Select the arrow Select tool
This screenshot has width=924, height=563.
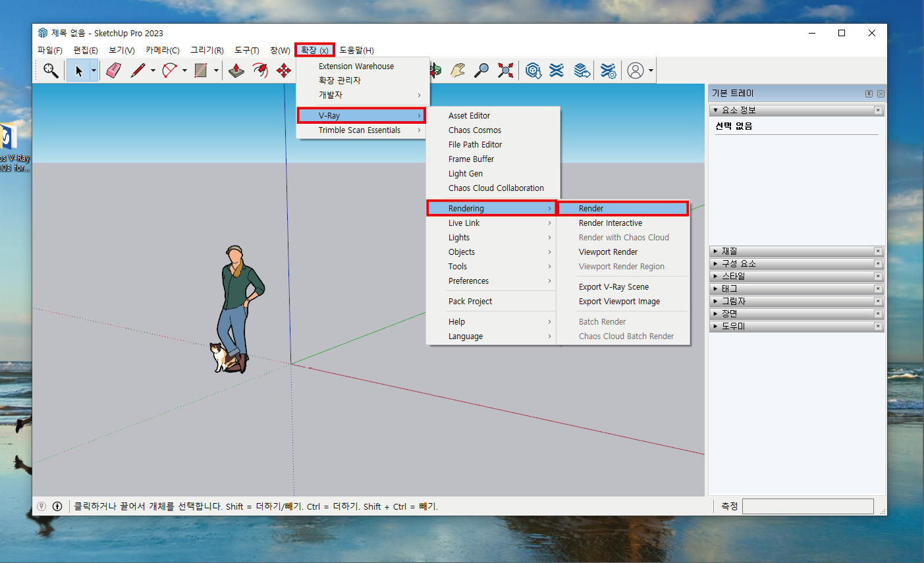(78, 70)
